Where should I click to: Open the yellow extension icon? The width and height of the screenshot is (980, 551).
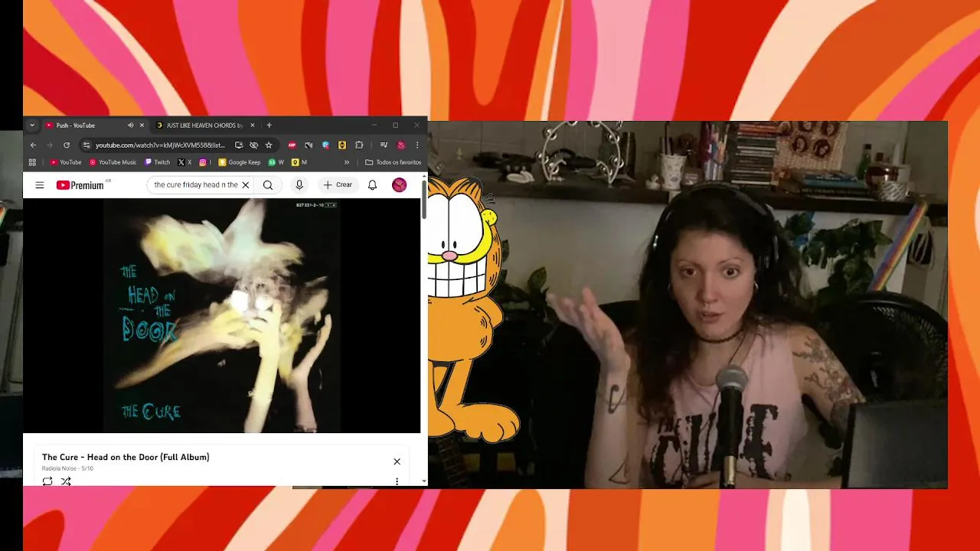pyautogui.click(x=342, y=145)
